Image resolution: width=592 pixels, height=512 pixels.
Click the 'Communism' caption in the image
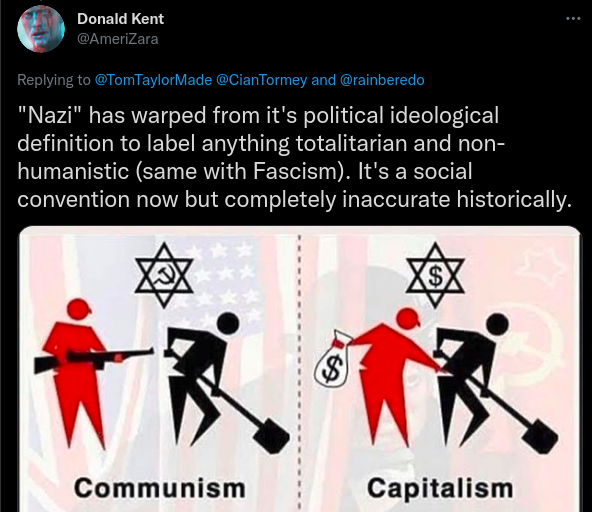[160, 488]
